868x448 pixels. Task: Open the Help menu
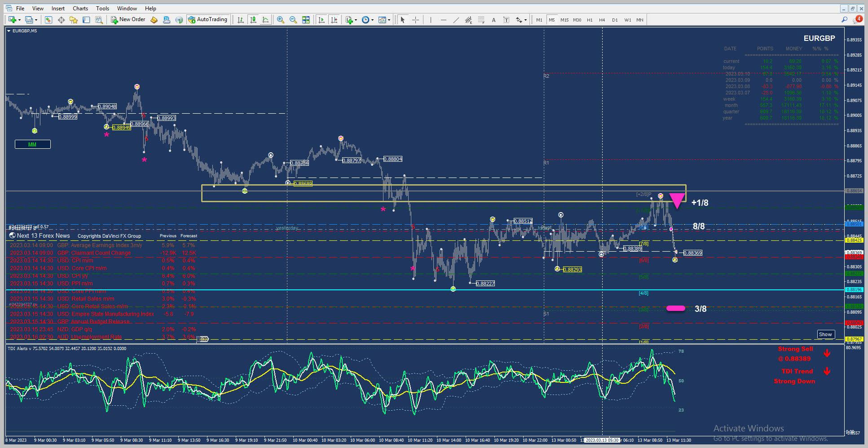coord(150,9)
